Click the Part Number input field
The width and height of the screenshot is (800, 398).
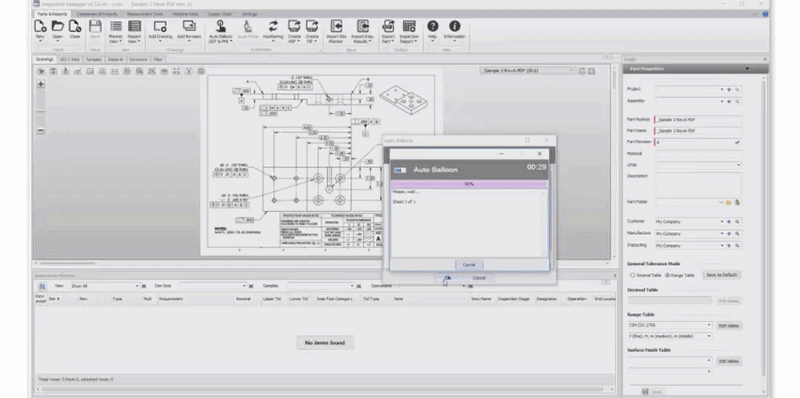[x=698, y=119]
